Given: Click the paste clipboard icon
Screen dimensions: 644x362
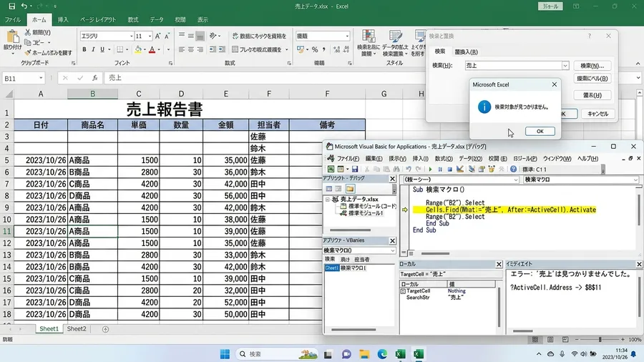Looking at the screenshot, I should coord(12,36).
